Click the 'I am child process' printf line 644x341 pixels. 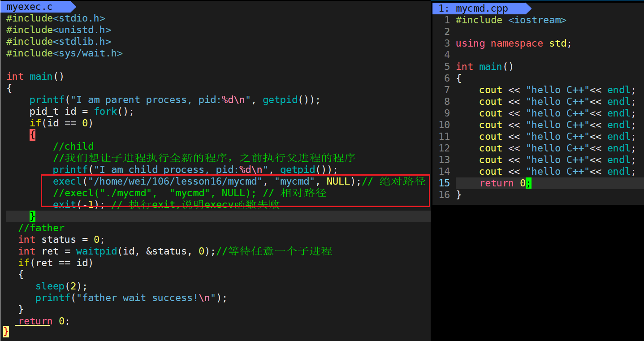(x=195, y=170)
